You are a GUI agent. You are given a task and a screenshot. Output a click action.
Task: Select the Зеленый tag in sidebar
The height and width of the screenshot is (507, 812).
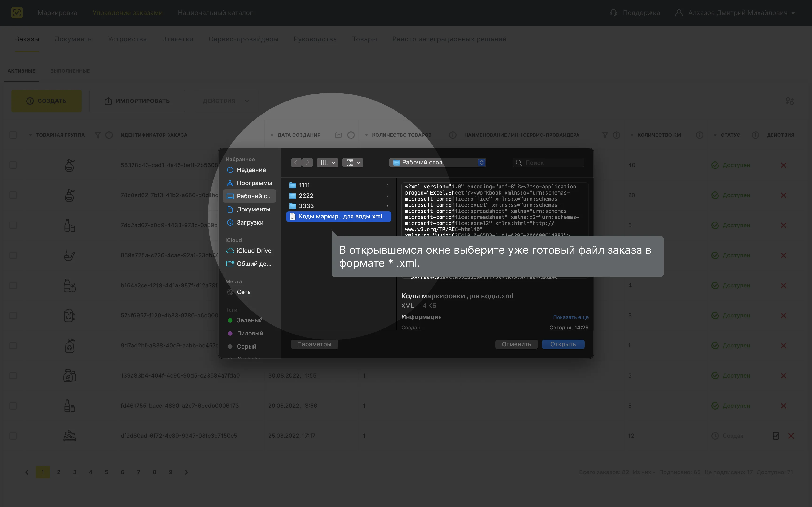coord(250,320)
